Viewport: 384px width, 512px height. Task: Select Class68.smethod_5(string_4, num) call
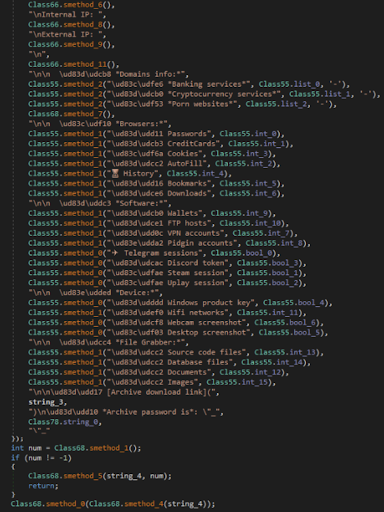[x=100, y=476]
